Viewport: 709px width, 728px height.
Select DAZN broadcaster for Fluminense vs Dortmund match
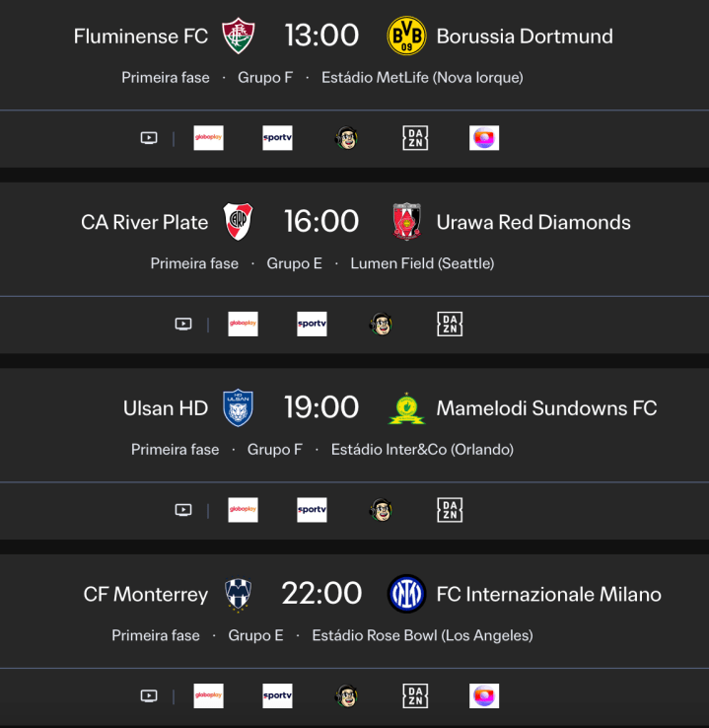point(415,138)
